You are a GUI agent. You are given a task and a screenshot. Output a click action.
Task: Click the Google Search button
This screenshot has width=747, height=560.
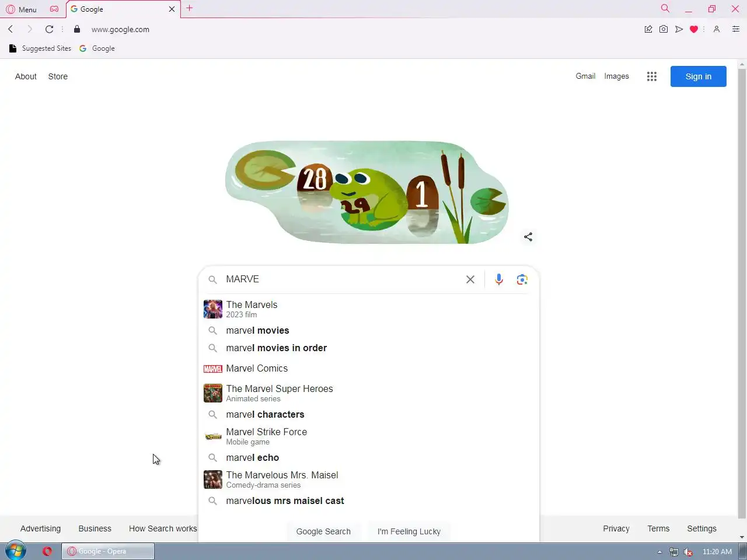(323, 531)
